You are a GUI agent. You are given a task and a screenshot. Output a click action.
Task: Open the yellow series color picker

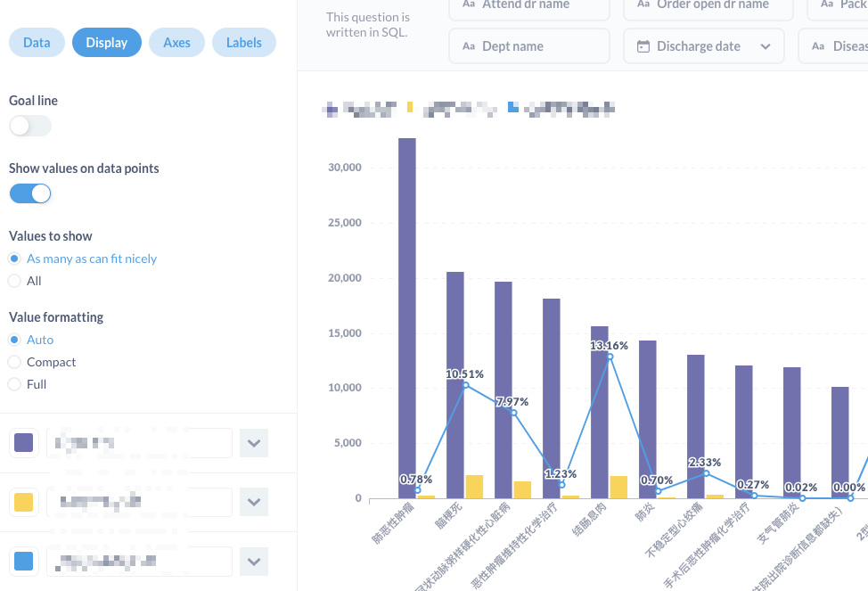pos(24,502)
